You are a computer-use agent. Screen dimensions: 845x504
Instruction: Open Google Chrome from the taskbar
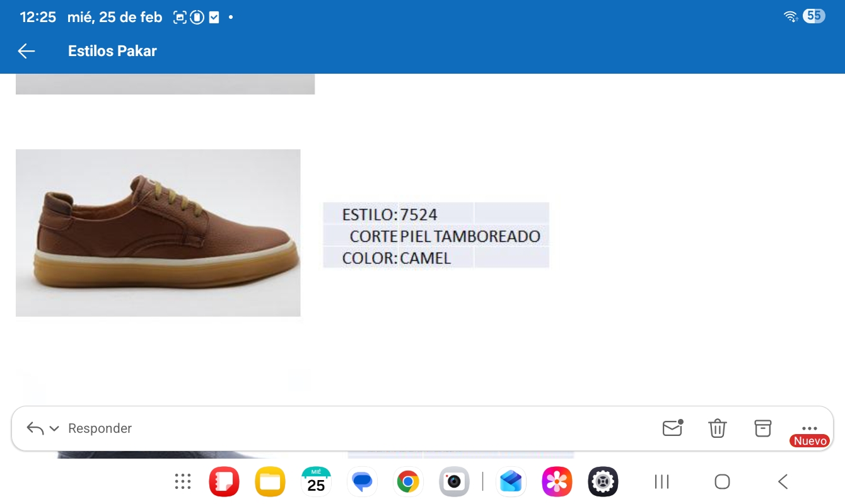(408, 482)
